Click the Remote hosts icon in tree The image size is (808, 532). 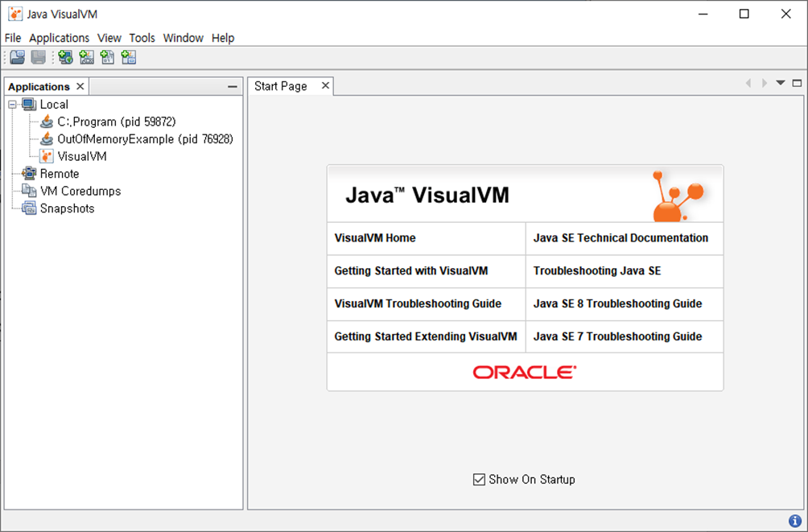pos(29,173)
